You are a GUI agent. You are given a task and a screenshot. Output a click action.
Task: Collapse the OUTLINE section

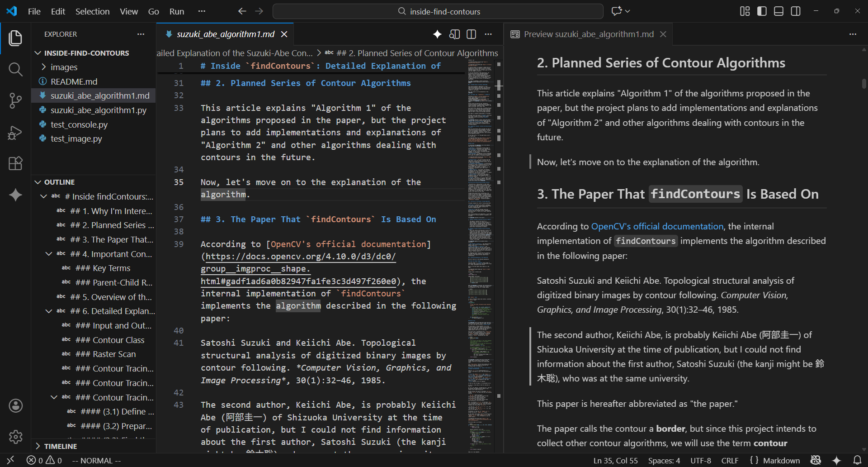point(59,182)
